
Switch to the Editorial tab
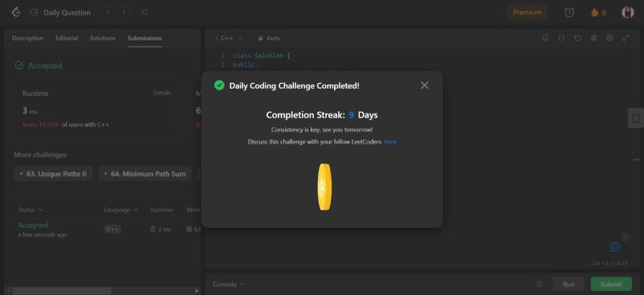[67, 38]
